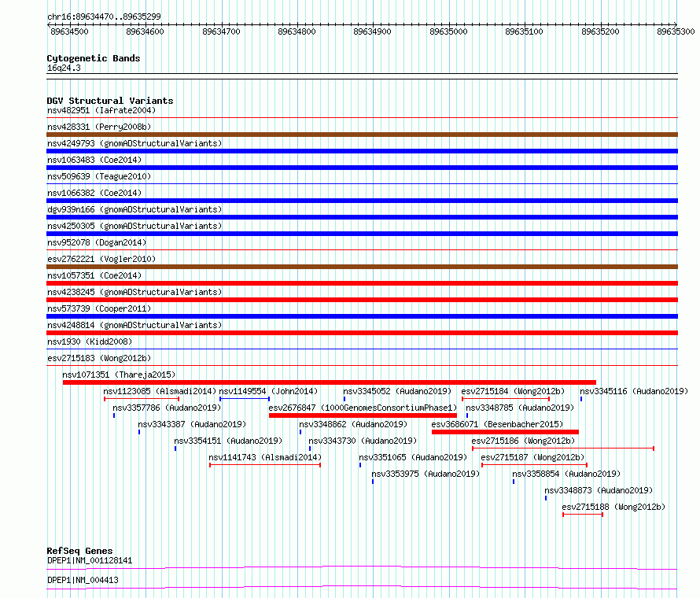
Task: Select the nsv1123085 (Alsmadi2014) red span
Action: click(x=142, y=399)
